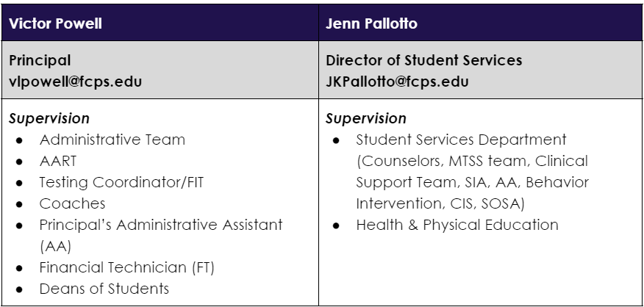Select the Administrative Team list item

click(112, 139)
